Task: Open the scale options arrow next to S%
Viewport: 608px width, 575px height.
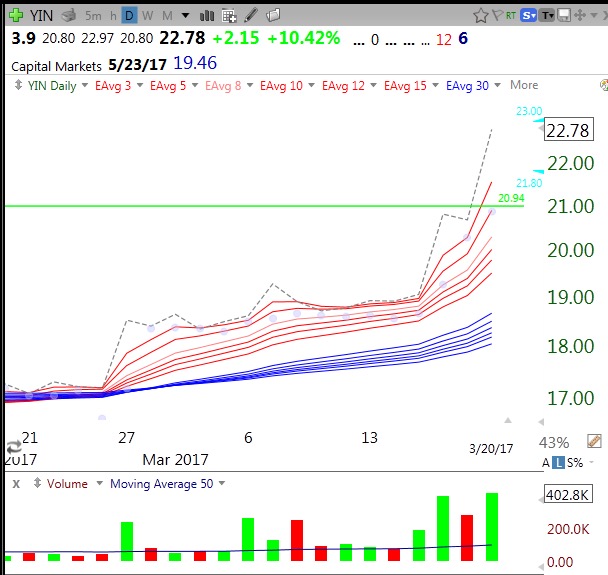Action: tap(592, 462)
